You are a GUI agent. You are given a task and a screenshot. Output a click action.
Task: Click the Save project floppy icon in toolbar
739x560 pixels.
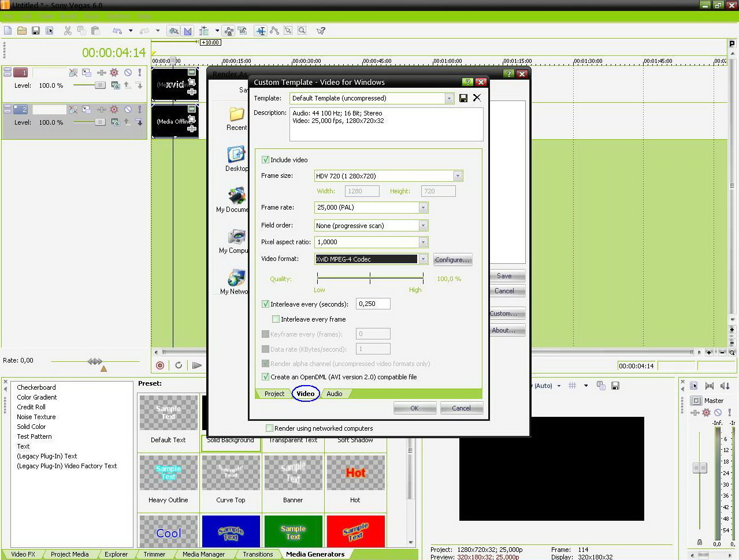tap(36, 31)
